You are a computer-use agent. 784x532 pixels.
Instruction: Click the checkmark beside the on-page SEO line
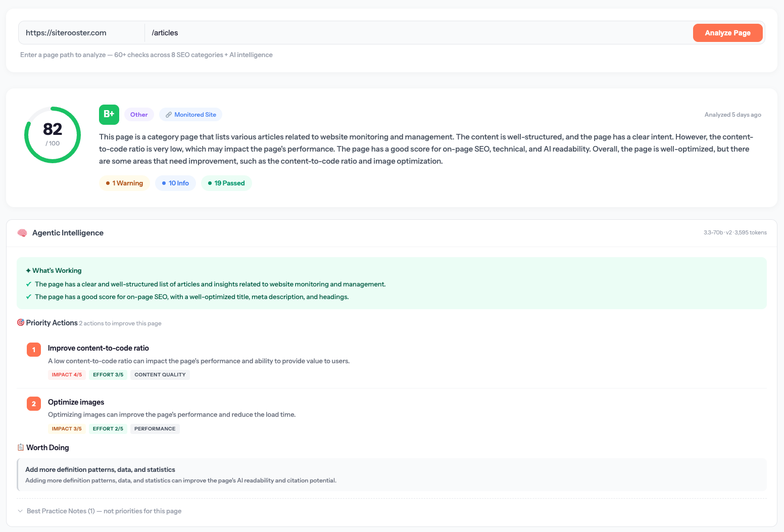coord(28,297)
